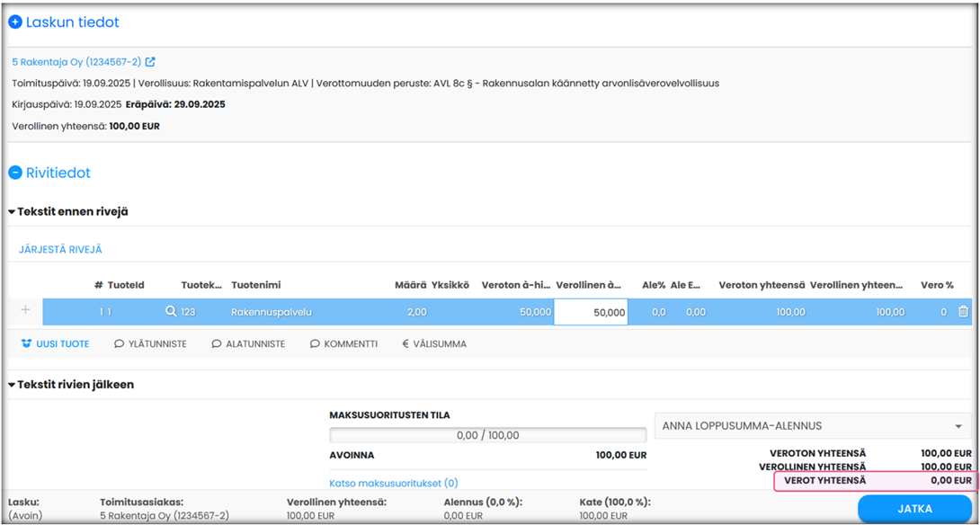This screenshot has width=980, height=525.
Task: Add a header via Ylätunniste
Action: 150,343
